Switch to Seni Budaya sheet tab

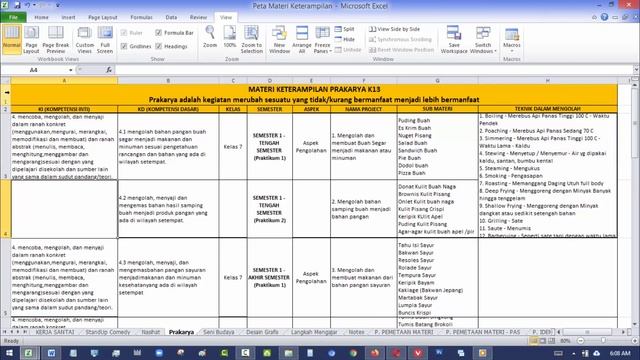tap(219, 332)
